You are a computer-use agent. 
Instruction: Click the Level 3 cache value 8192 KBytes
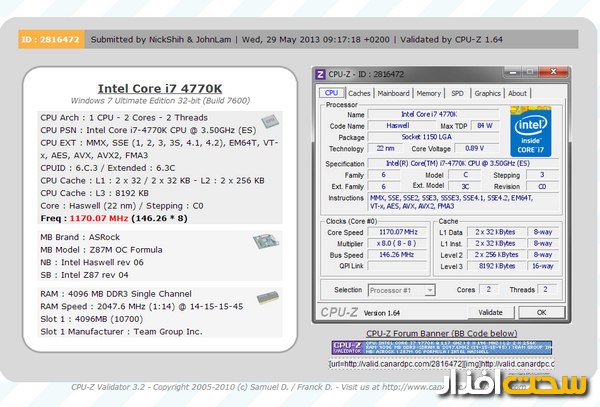[x=496, y=266]
